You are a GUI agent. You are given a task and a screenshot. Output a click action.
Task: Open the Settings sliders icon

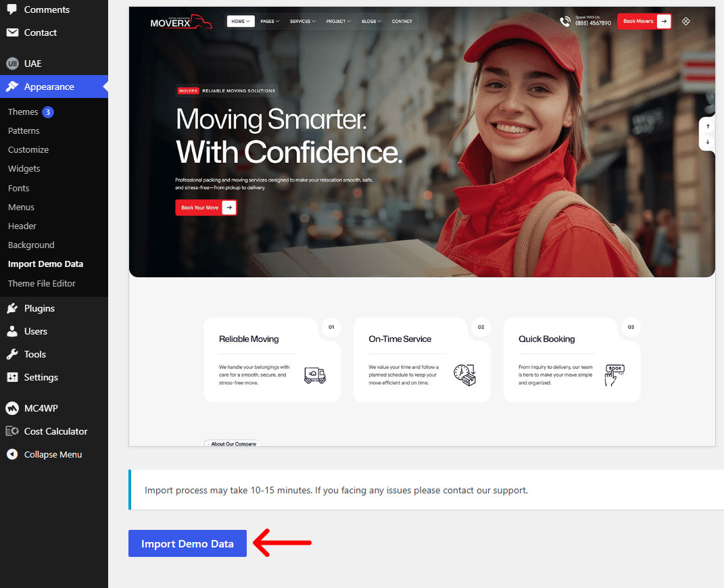click(x=12, y=377)
